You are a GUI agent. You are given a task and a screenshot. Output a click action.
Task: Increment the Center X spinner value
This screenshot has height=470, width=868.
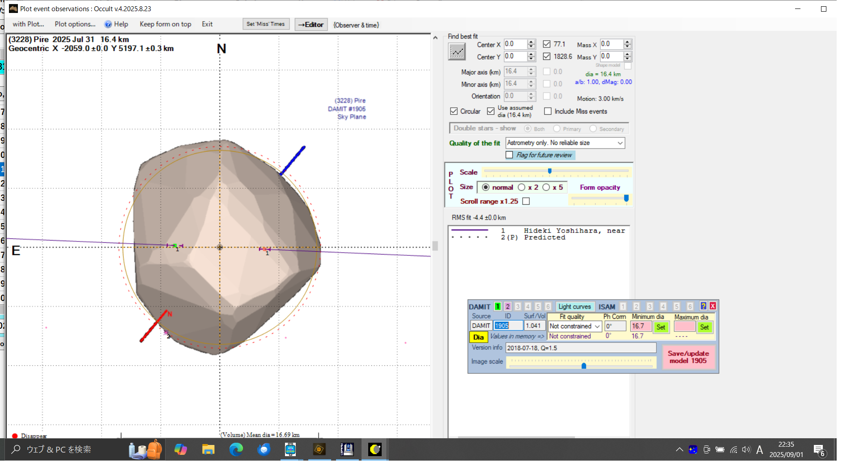point(531,42)
